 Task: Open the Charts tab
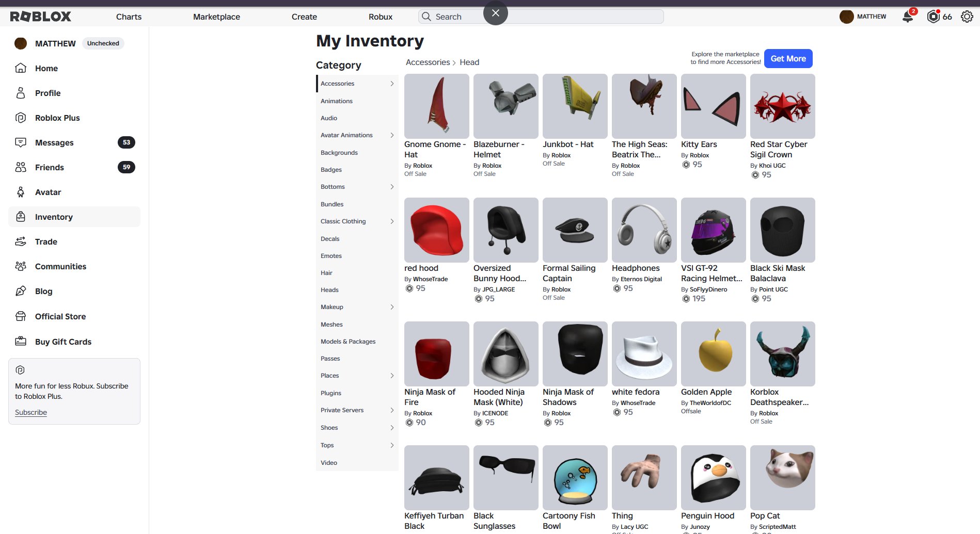pos(129,17)
